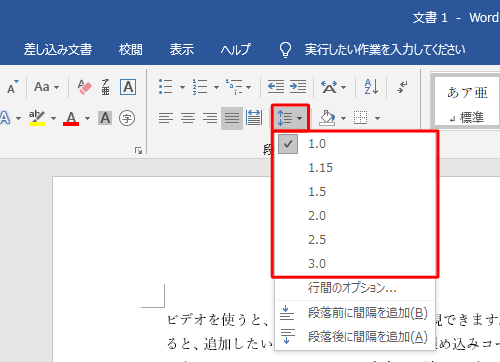Select Center alignment icon
Image resolution: width=500 pixels, height=362 pixels.
(188, 118)
